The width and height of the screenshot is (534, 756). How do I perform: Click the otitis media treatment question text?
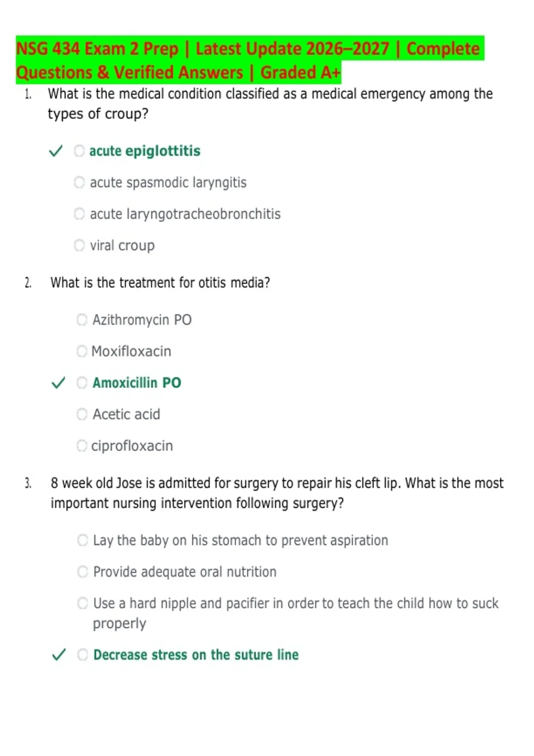click(x=160, y=283)
